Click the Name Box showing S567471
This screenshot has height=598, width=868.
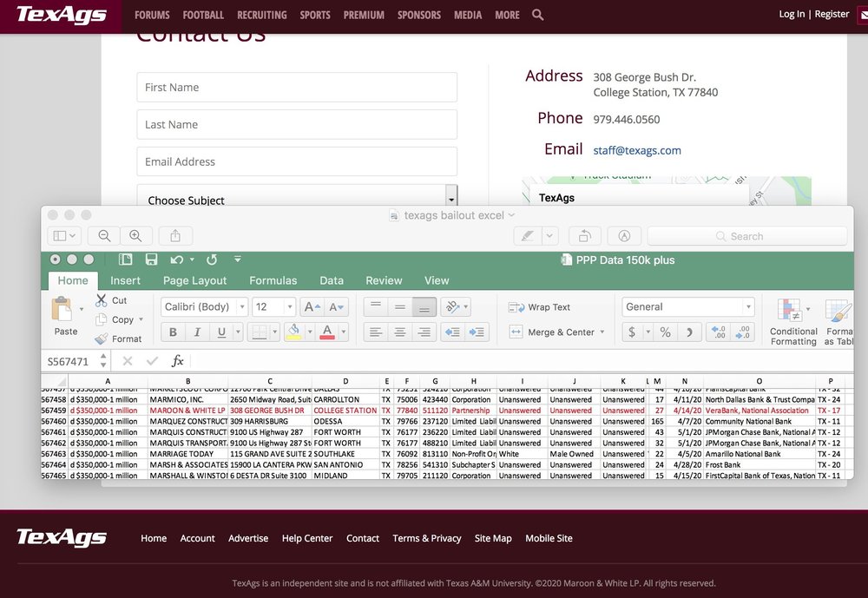(69, 360)
